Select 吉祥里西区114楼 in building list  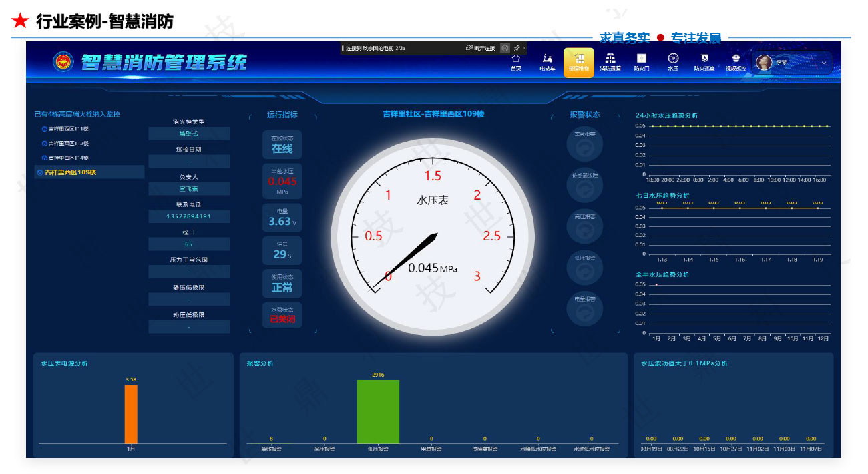click(65, 158)
